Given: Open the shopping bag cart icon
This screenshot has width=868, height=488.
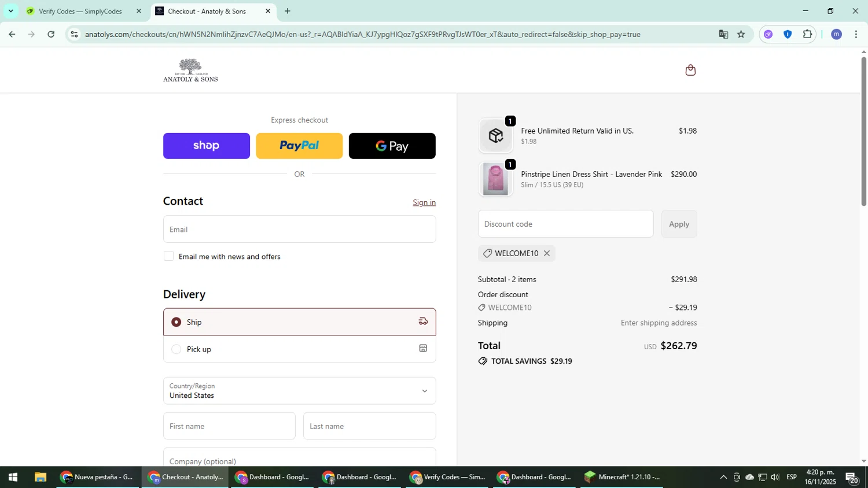Looking at the screenshot, I should pyautogui.click(x=690, y=70).
